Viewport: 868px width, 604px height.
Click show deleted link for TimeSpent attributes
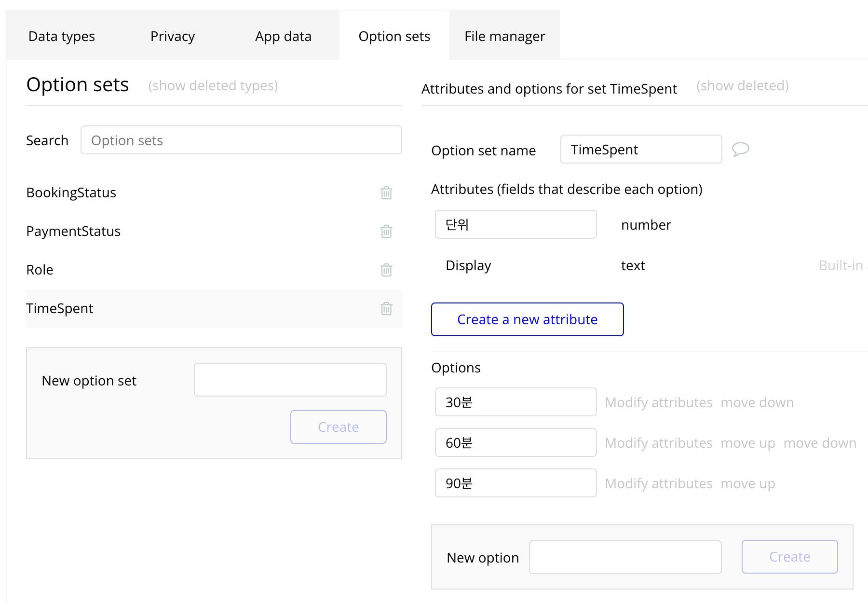(742, 86)
